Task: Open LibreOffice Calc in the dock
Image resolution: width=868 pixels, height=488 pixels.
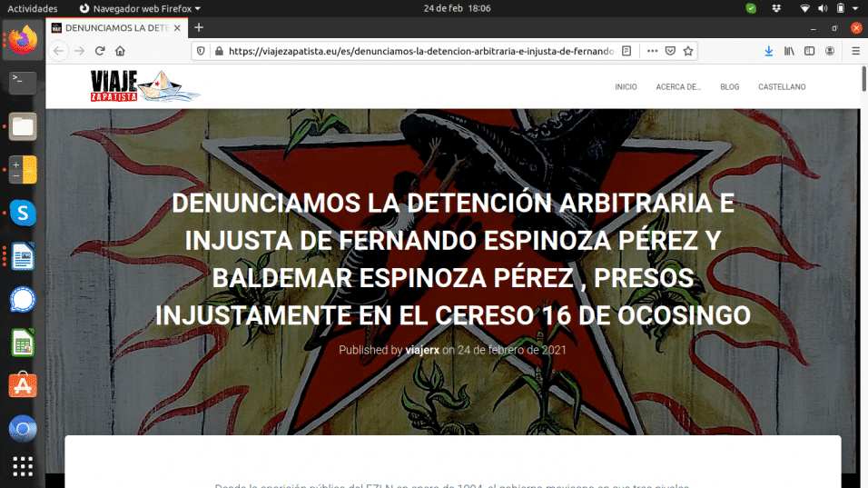Action: (23, 343)
